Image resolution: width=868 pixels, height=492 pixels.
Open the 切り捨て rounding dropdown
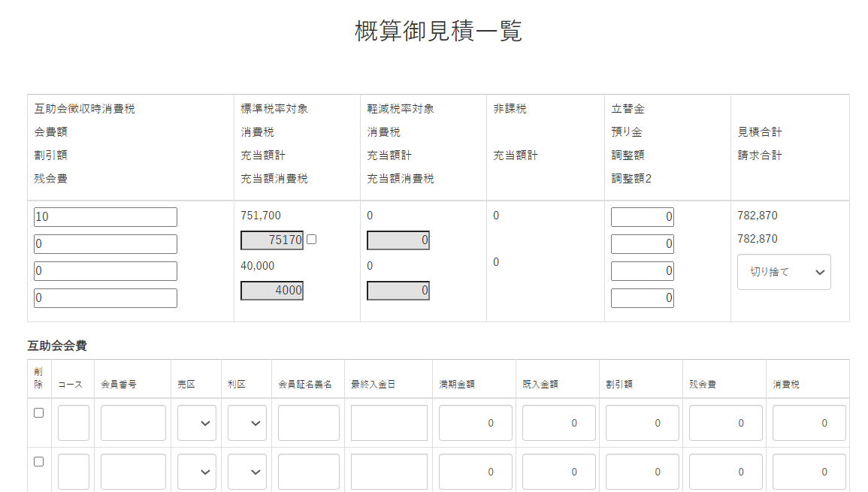point(784,272)
